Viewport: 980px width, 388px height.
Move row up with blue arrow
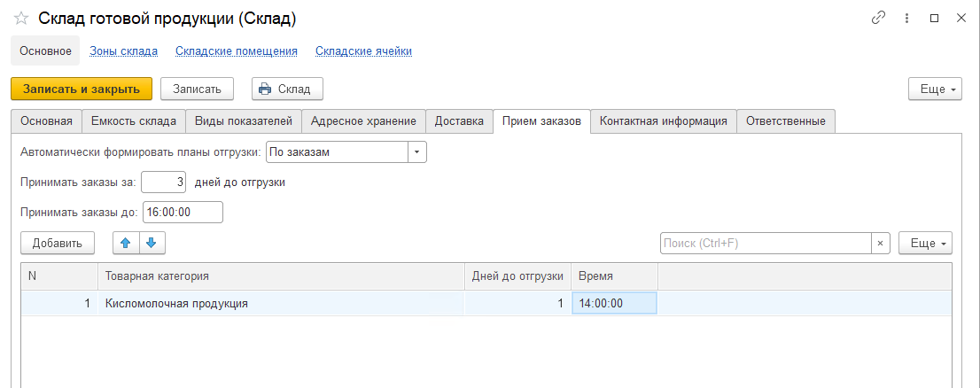pos(126,243)
